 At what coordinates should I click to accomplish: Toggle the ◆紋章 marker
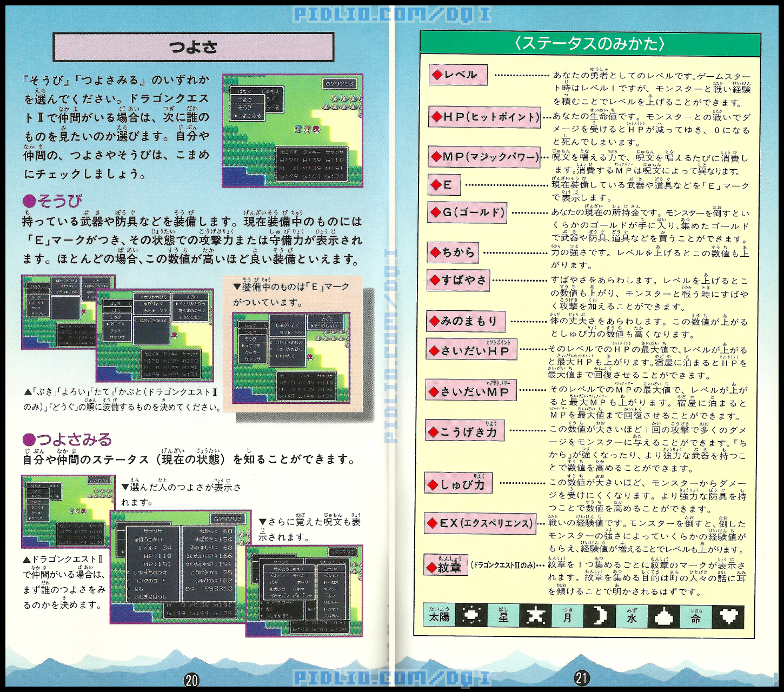(x=432, y=568)
